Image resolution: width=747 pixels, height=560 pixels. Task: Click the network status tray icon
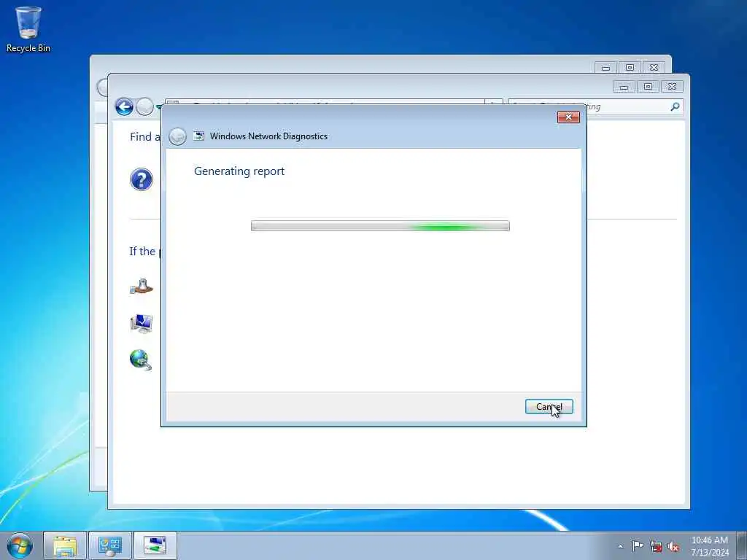(656, 546)
